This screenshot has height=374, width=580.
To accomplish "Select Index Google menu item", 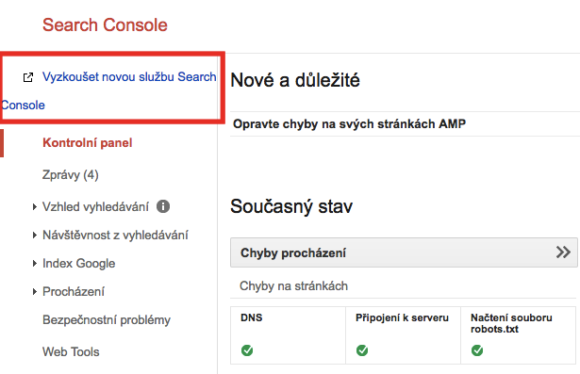I will click(79, 263).
